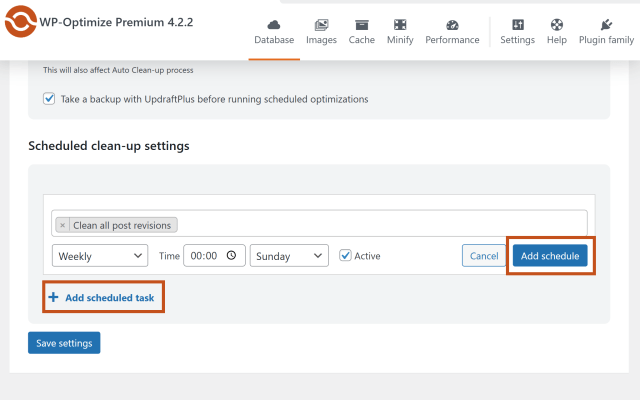This screenshot has height=400, width=640.
Task: Open the Database tab label
Action: (x=274, y=40)
